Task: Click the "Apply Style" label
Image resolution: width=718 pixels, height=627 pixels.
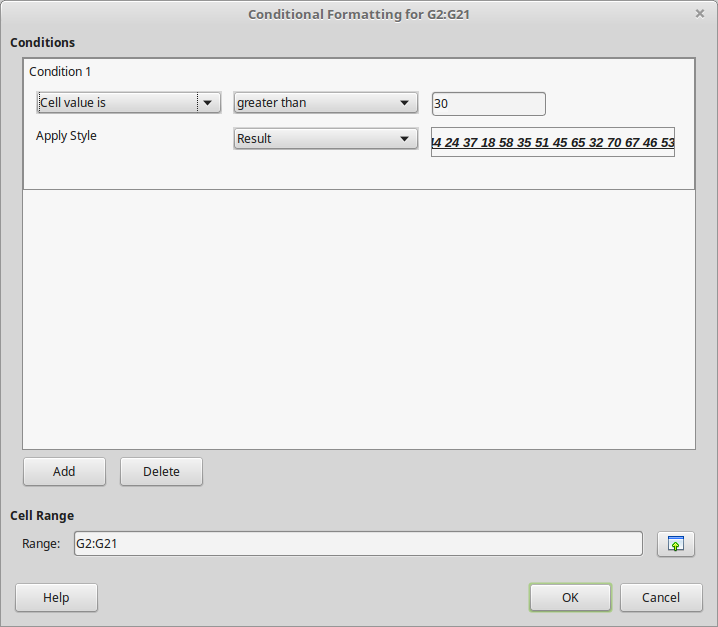Action: pos(66,136)
